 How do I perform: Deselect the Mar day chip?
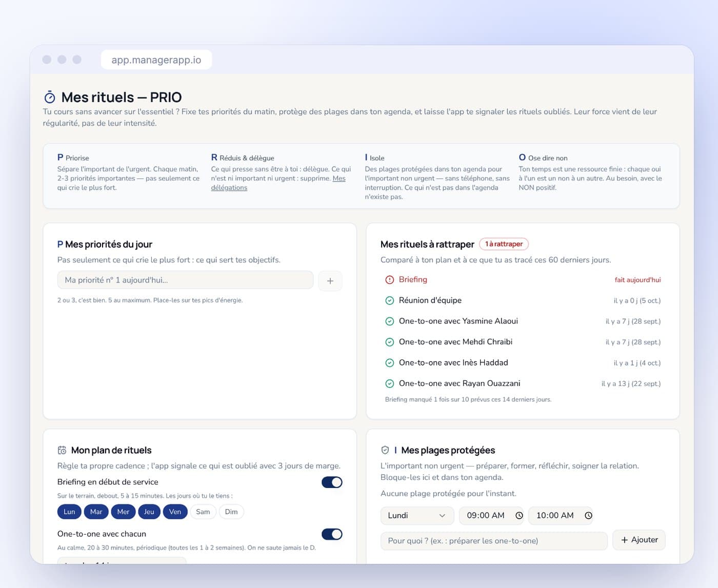click(96, 512)
